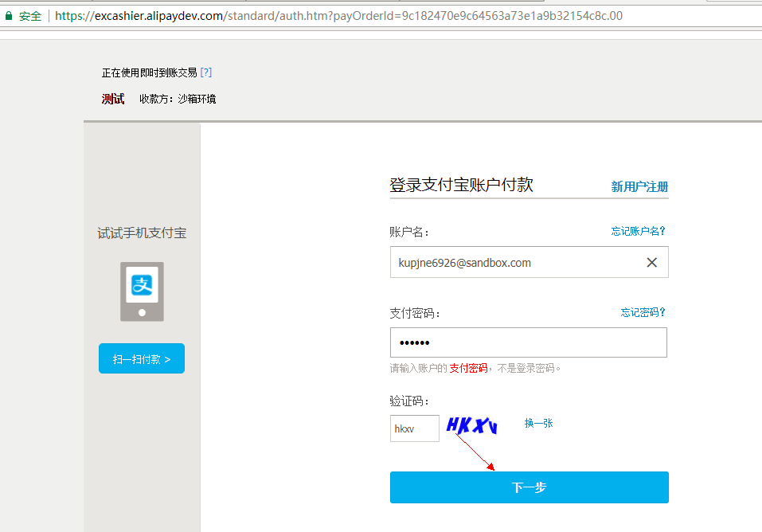Click the 验证码: label
This screenshot has width=762, height=532.
pos(410,401)
